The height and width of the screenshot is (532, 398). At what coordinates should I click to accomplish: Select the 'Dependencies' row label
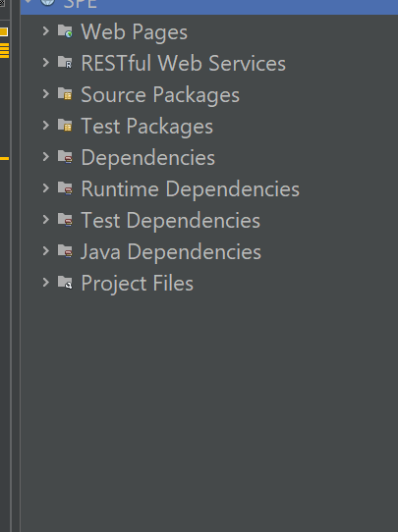click(148, 157)
